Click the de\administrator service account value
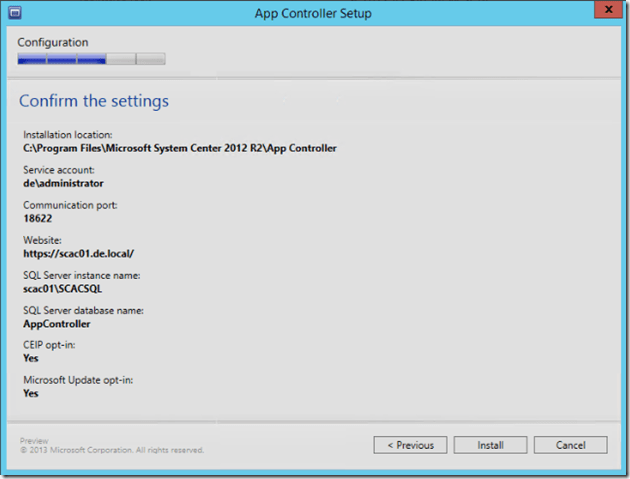 63,183
